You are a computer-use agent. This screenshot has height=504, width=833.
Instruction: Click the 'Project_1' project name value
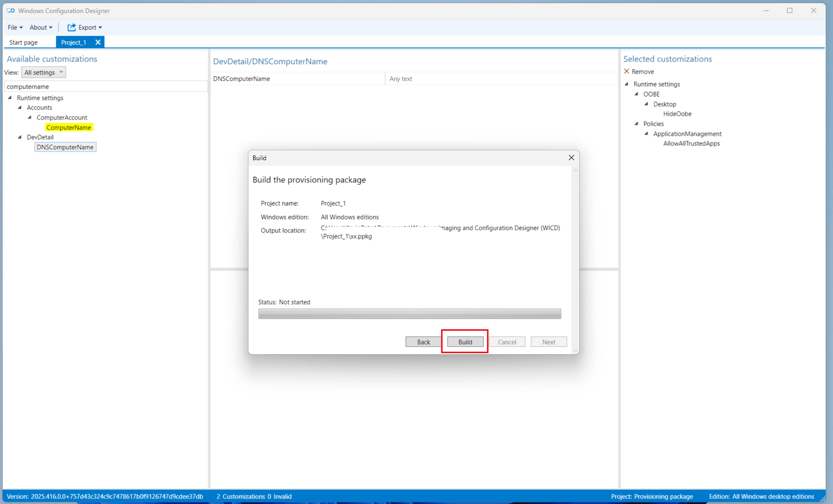(x=333, y=203)
